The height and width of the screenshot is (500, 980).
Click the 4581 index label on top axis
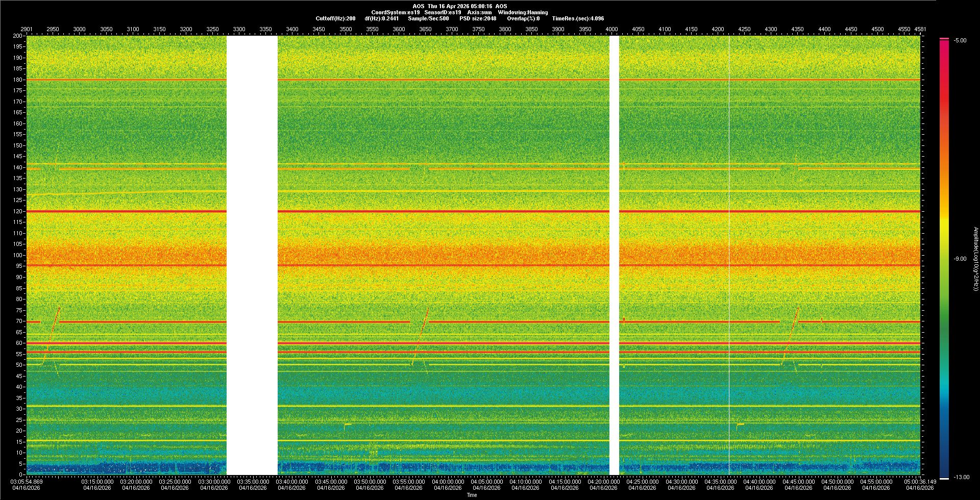tap(920, 29)
